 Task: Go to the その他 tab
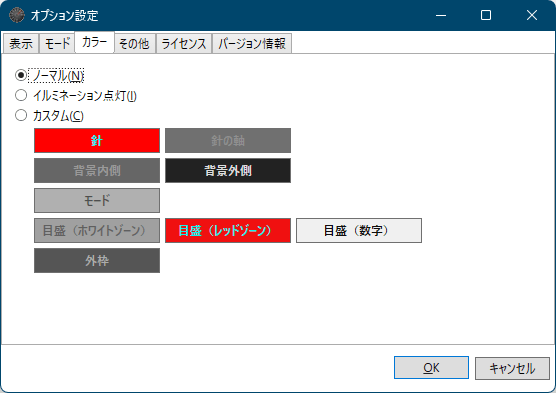[x=134, y=44]
